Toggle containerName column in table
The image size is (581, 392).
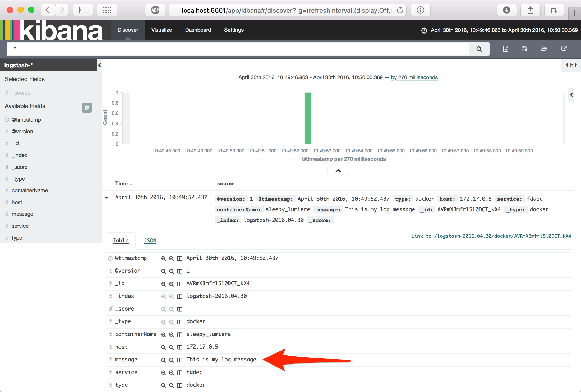(x=180, y=334)
